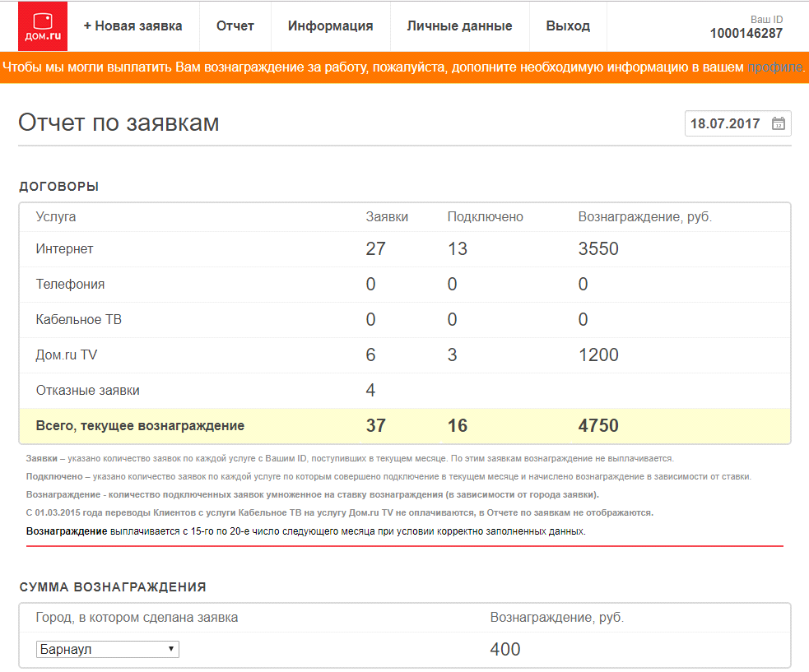Click the Интернет connected count 13

(x=458, y=249)
